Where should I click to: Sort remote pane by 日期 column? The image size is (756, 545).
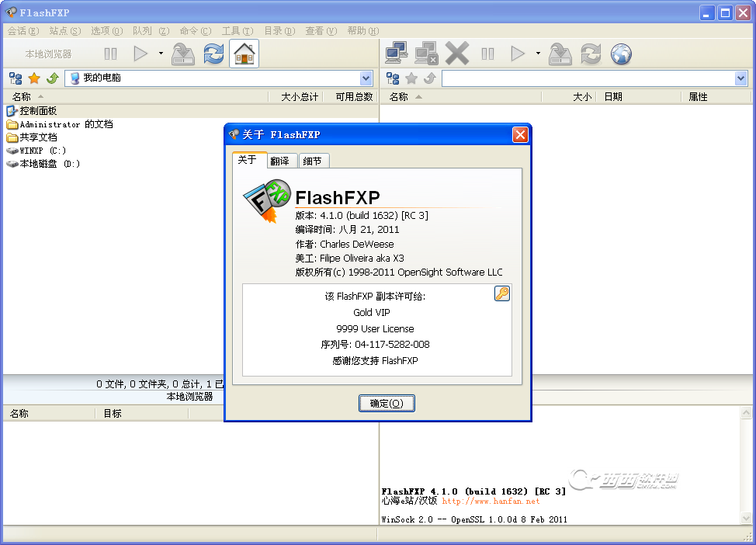click(x=640, y=97)
